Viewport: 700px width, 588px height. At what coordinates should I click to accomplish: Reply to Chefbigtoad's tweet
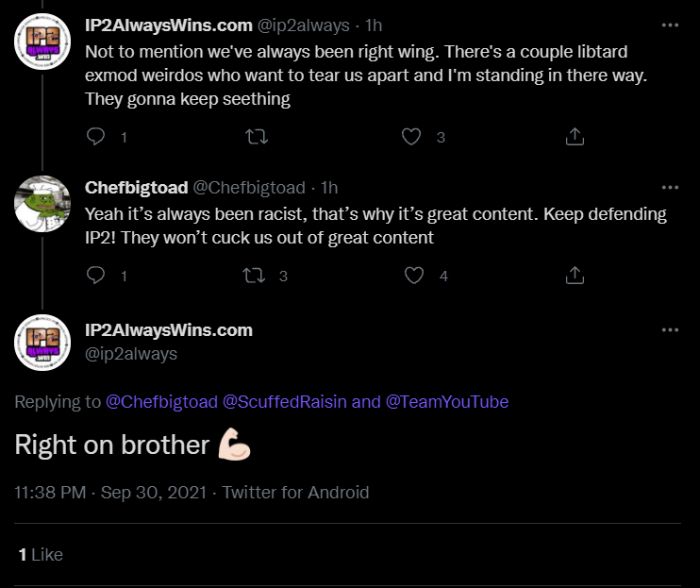tap(95, 276)
